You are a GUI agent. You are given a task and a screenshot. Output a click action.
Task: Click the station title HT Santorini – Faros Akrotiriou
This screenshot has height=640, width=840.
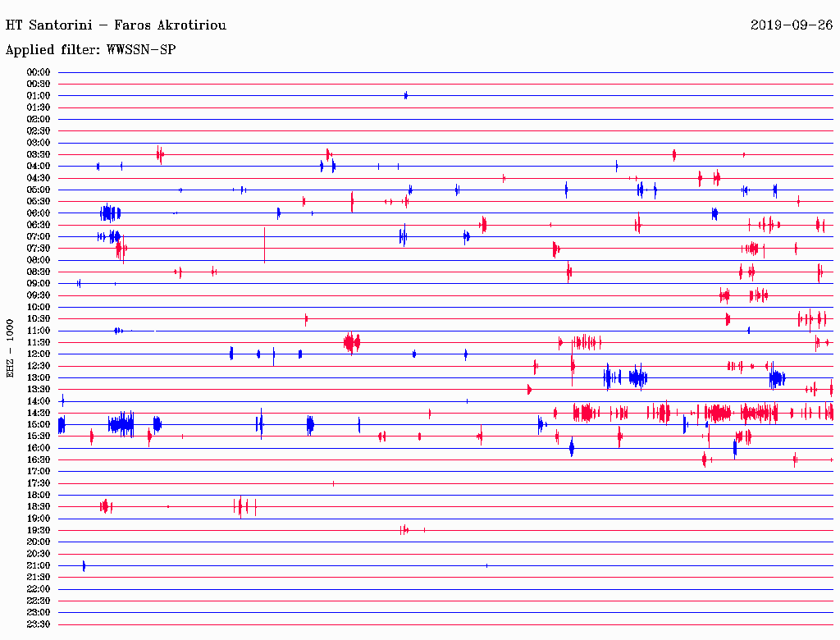(x=116, y=25)
